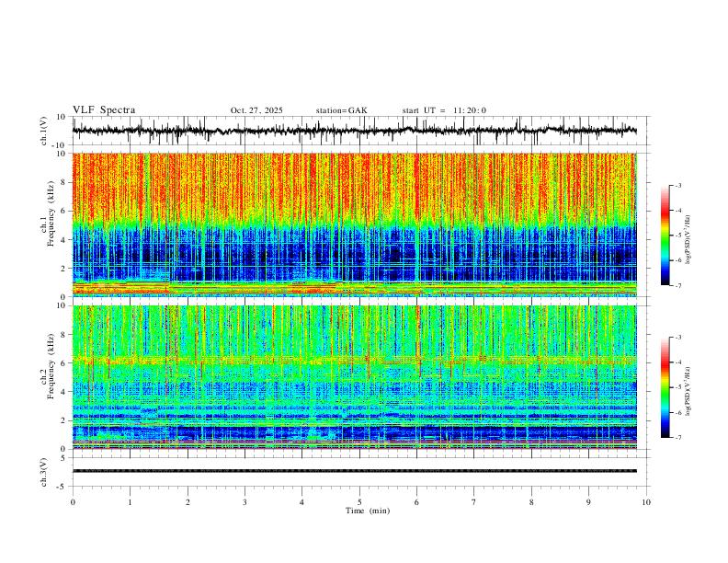The width and height of the screenshot is (728, 563).
Task: Click the "Time (min)" axis label
Action: [368, 511]
